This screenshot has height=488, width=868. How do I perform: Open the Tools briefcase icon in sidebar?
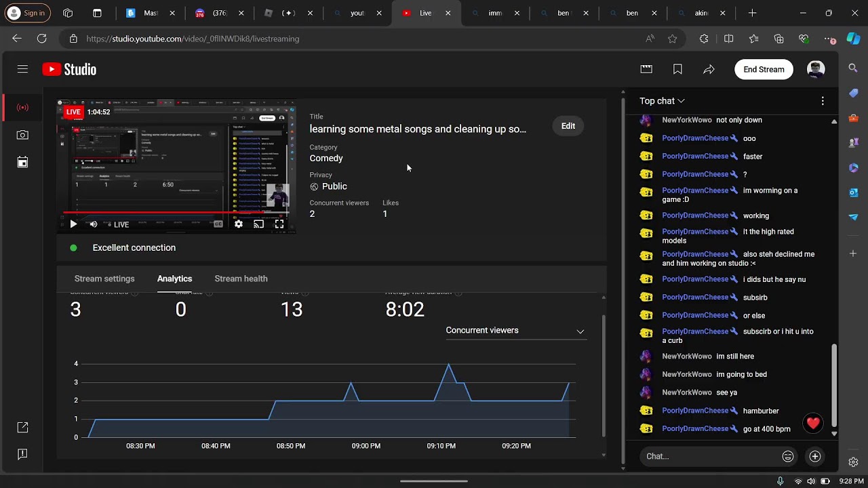tap(854, 118)
